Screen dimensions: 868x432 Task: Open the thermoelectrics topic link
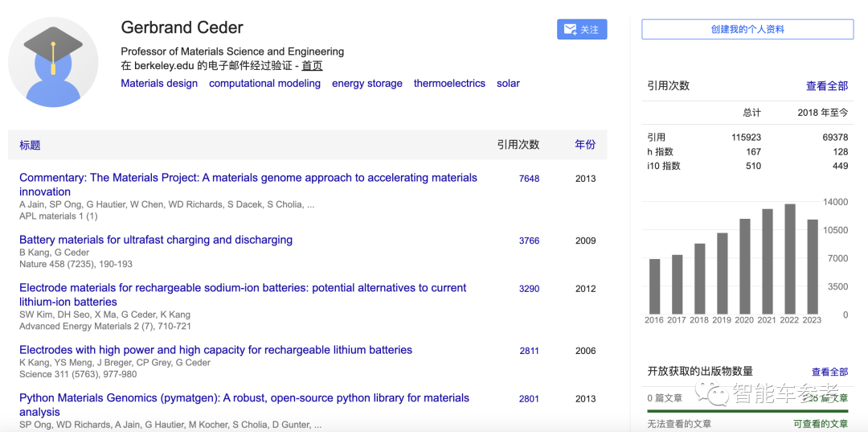[449, 84]
